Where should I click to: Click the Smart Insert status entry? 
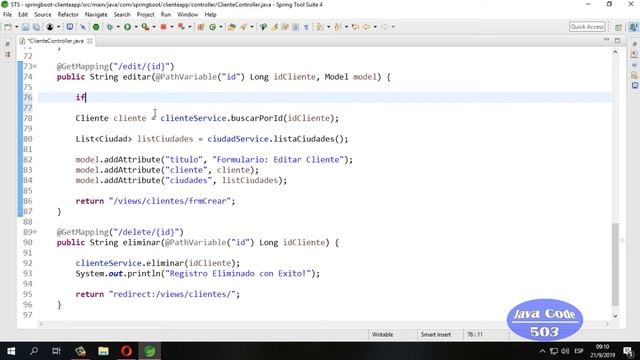point(436,334)
